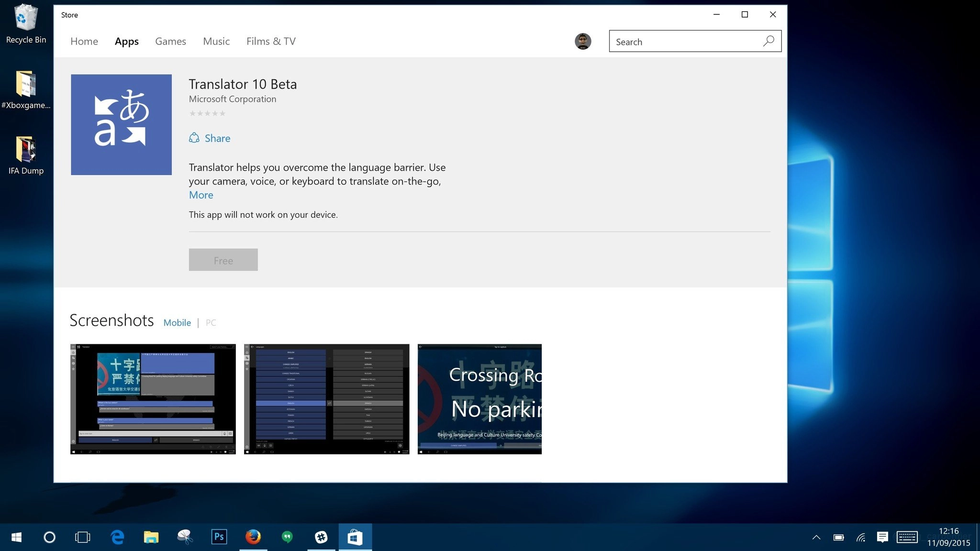Launch Microsoft Edge from taskbar
This screenshot has height=551, width=980.
(x=117, y=537)
